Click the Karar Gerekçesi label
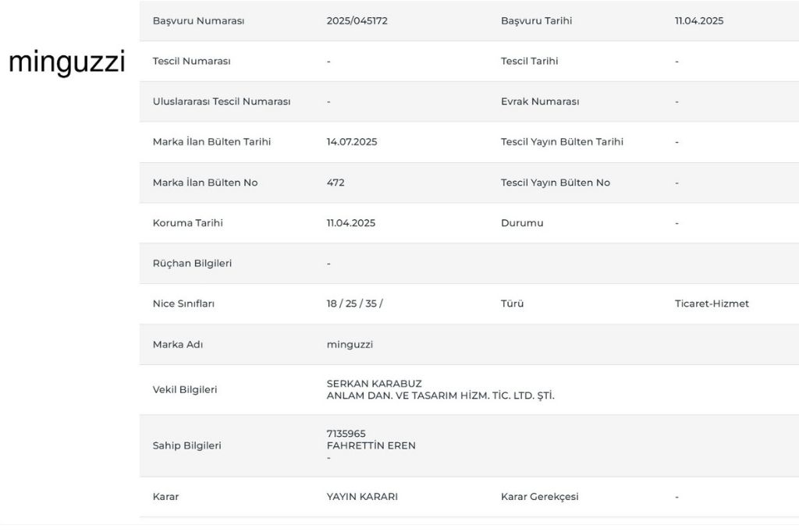Screen dimensions: 799x532 point(539,497)
